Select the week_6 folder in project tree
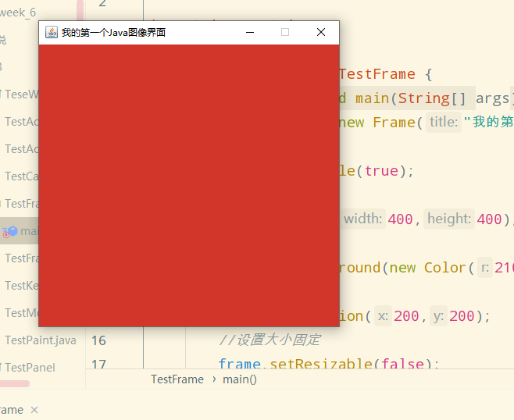 click(18, 12)
